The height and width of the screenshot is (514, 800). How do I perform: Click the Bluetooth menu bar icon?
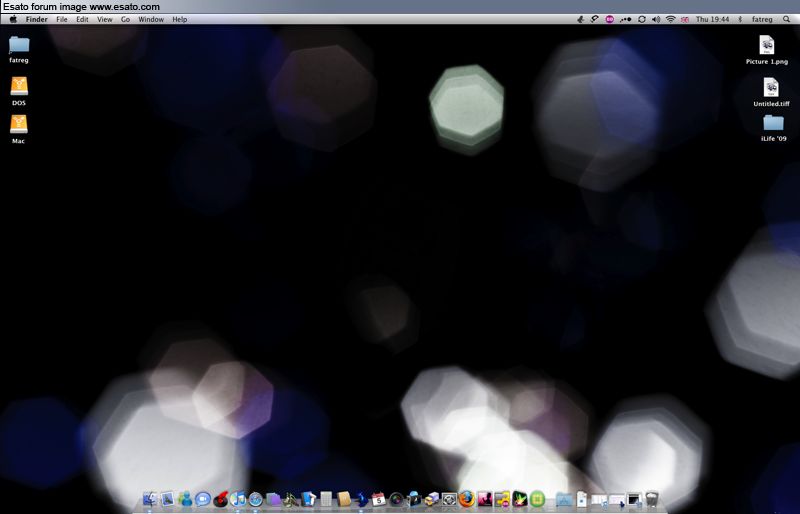point(740,19)
